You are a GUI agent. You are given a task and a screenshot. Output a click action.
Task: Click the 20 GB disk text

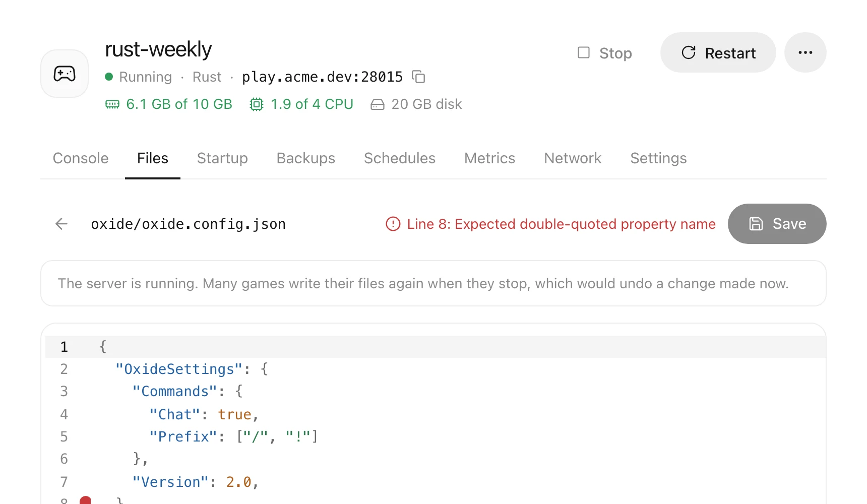click(426, 104)
